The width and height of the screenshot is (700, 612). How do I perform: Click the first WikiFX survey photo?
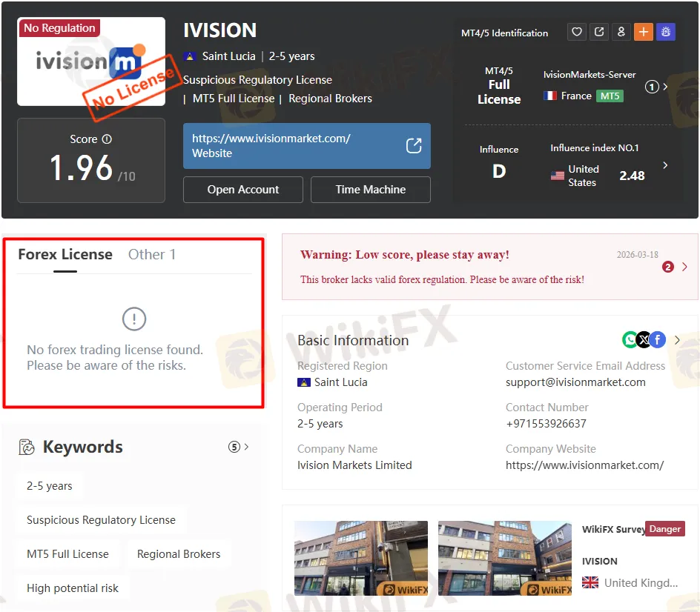[360, 559]
